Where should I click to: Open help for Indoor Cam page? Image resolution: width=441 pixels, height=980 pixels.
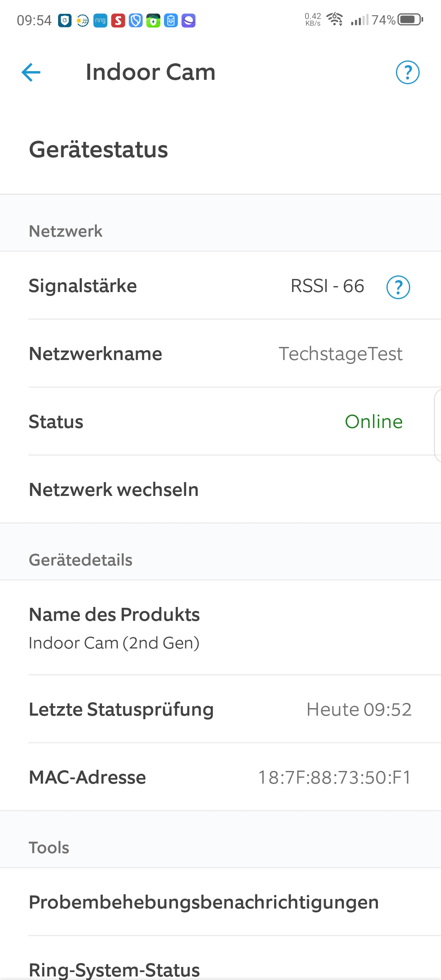click(x=407, y=72)
